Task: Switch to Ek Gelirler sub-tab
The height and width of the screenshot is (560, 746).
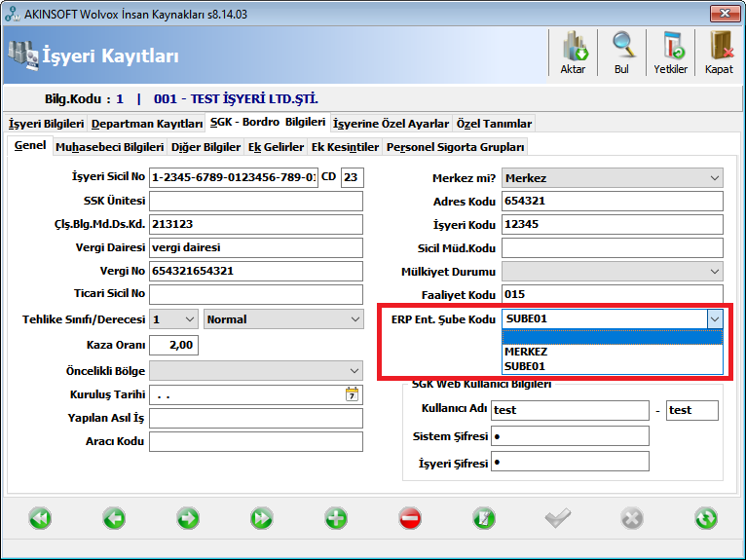Action: pyautogui.click(x=276, y=147)
